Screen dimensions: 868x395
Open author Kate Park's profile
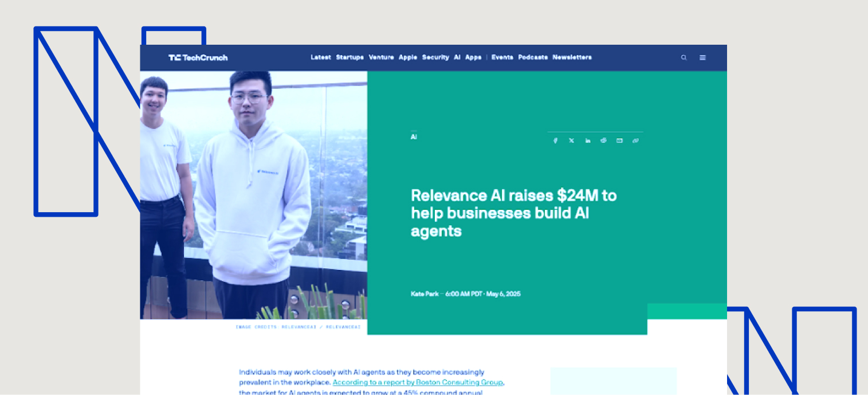425,294
